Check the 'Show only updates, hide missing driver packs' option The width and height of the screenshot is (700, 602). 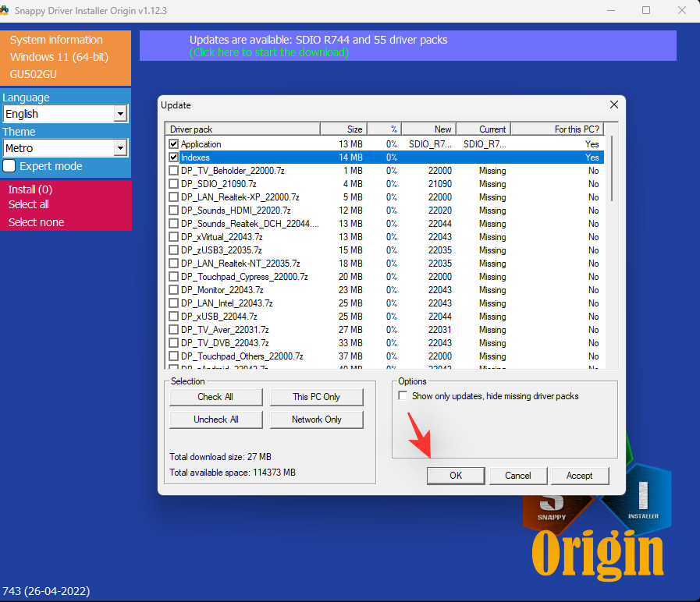pos(403,395)
